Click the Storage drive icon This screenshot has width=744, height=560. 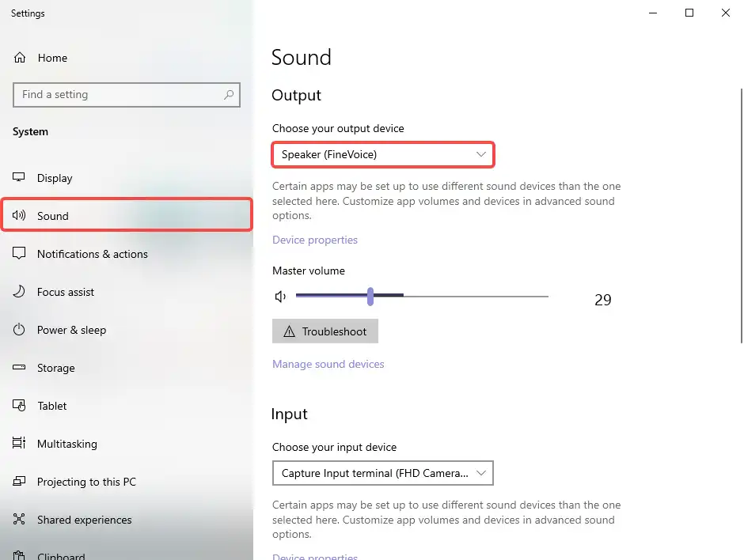click(x=19, y=367)
